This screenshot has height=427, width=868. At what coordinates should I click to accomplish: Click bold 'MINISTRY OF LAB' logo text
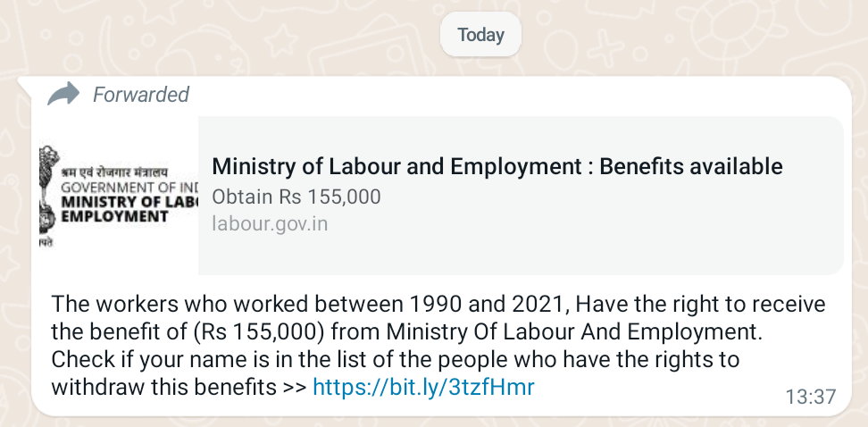pyautogui.click(x=129, y=202)
